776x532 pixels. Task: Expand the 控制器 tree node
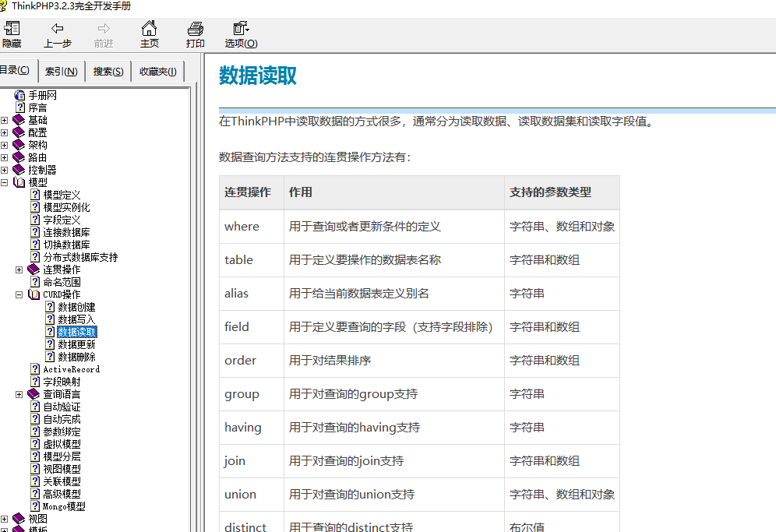pyautogui.click(x=5, y=170)
